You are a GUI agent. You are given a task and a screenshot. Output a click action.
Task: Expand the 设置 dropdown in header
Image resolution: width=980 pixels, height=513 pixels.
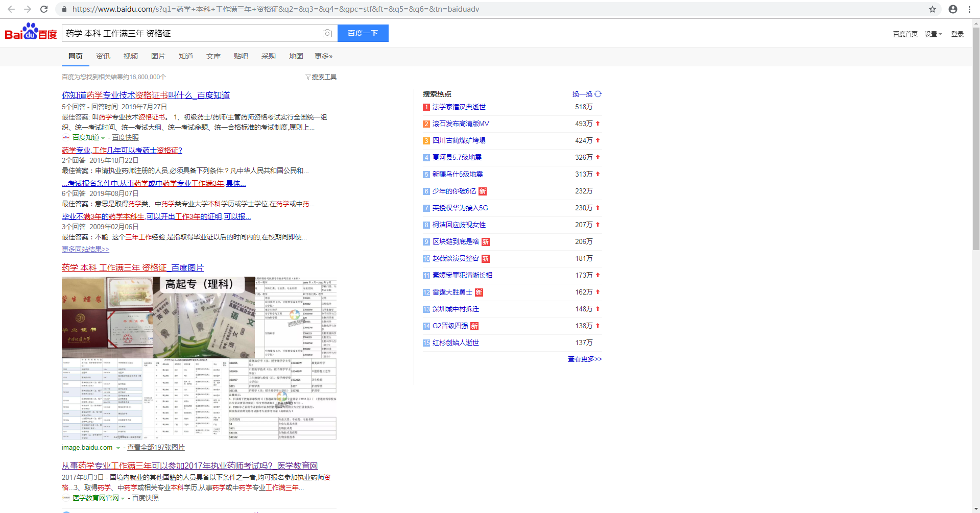[x=934, y=34]
